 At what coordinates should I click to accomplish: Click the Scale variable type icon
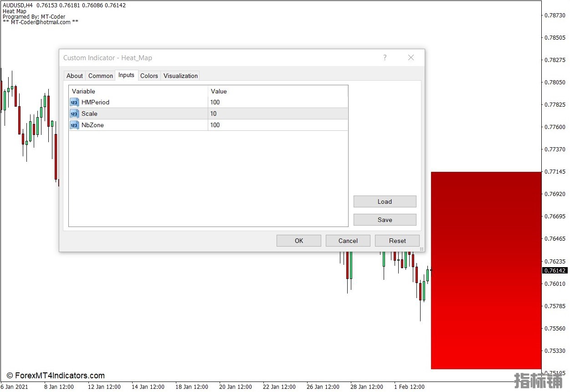click(x=74, y=113)
